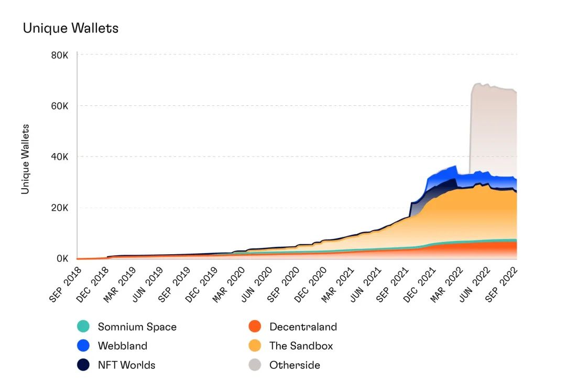This screenshot has height=392, width=566.
Task: Select The Sandbox legend text
Action: (x=301, y=346)
